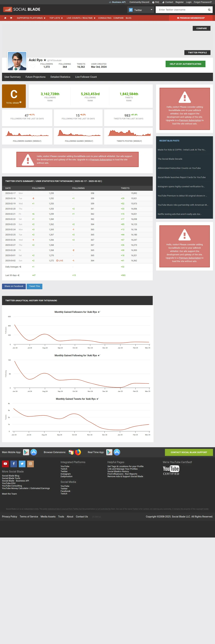Image resolution: width=215 pixels, height=644 pixels.
Task: Open Consulting from the navbar
Action: [105, 18]
